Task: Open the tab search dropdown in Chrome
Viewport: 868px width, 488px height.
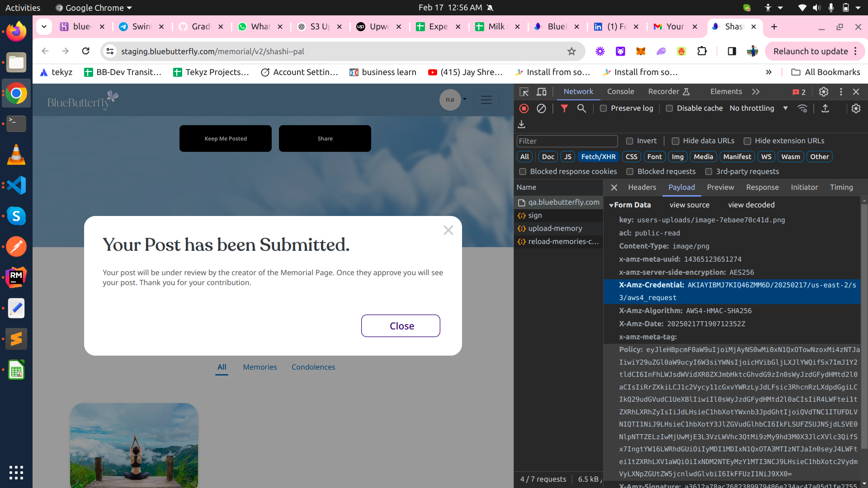Action: (44, 27)
